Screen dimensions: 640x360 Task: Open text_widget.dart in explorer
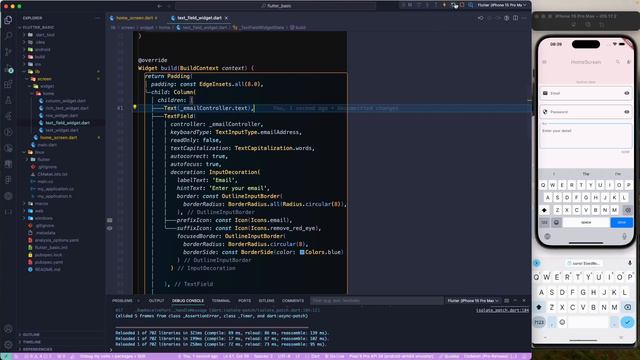62,130
